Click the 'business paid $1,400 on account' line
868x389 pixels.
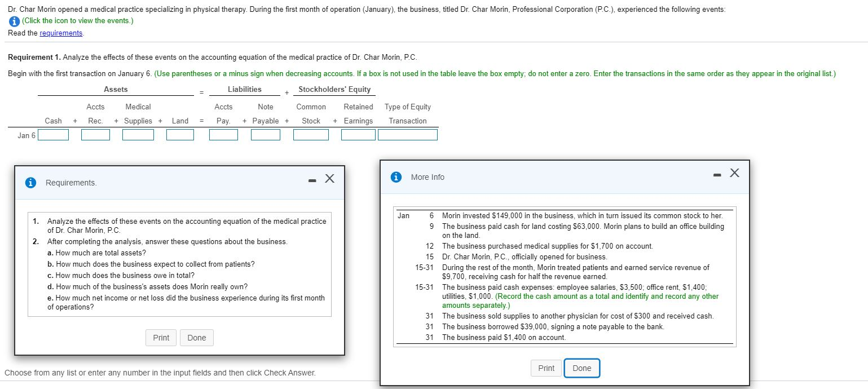pyautogui.click(x=504, y=337)
